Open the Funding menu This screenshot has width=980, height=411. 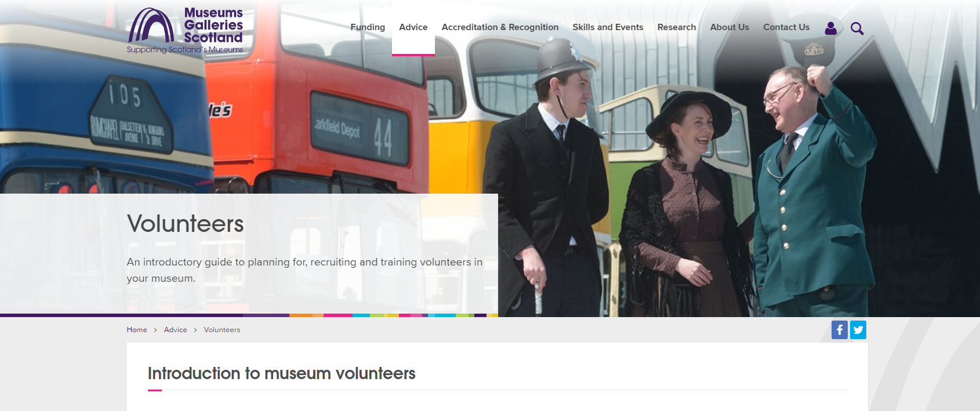(x=368, y=27)
